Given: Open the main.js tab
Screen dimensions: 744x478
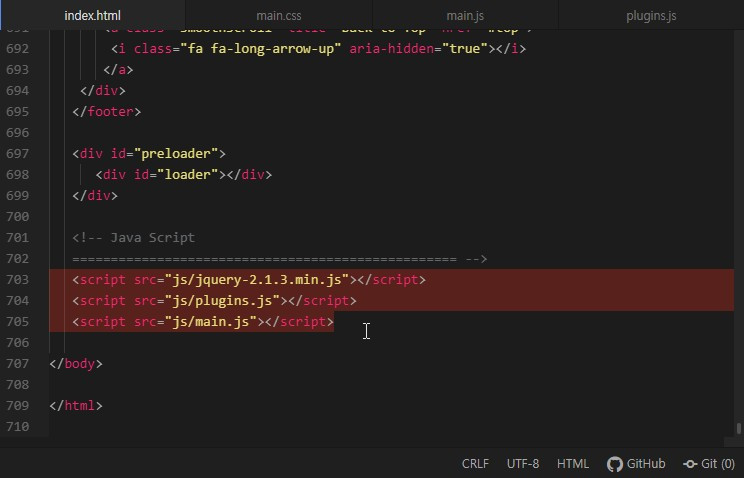Looking at the screenshot, I should (465, 15).
